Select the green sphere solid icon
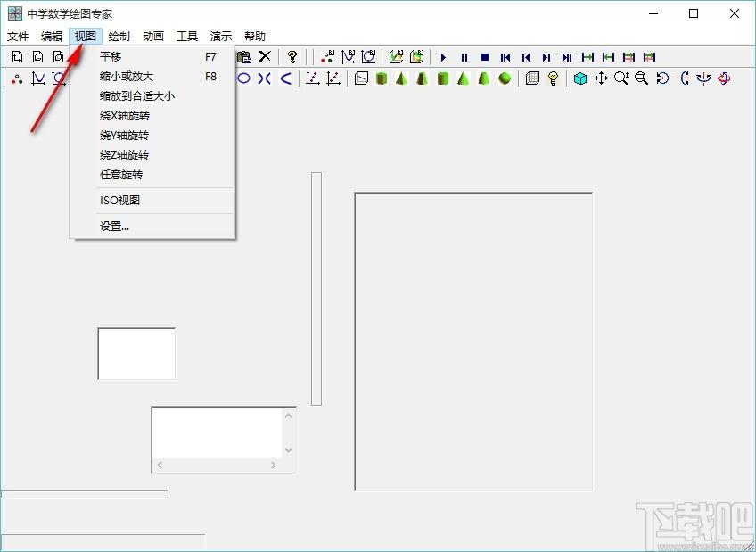756x552 pixels. tap(505, 78)
